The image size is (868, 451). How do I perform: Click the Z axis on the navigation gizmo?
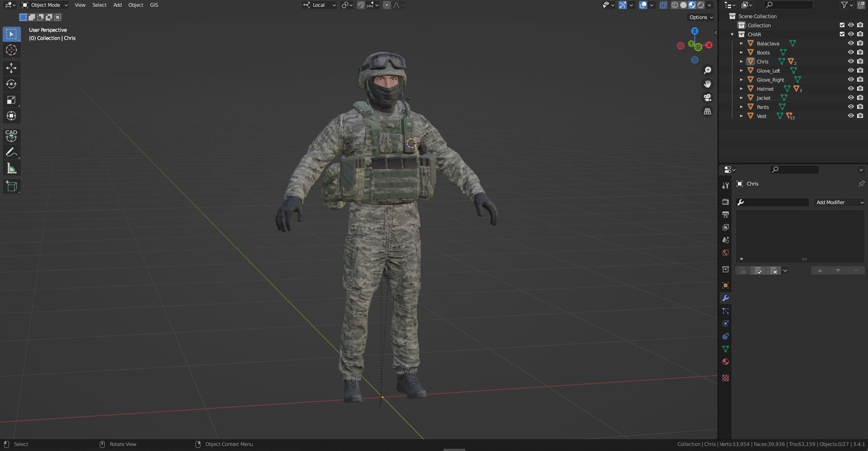pos(694,31)
